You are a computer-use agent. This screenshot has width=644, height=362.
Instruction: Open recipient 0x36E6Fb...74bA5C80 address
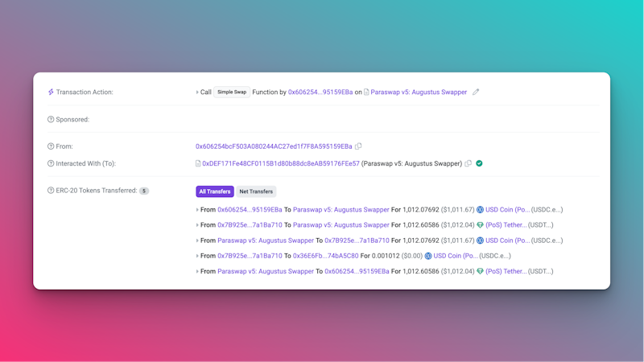tap(325, 256)
